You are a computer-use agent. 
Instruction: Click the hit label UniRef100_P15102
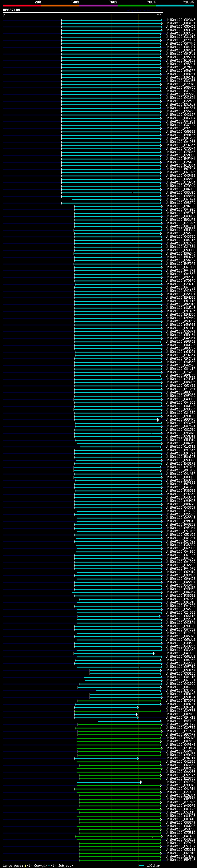[x=180, y=61]
